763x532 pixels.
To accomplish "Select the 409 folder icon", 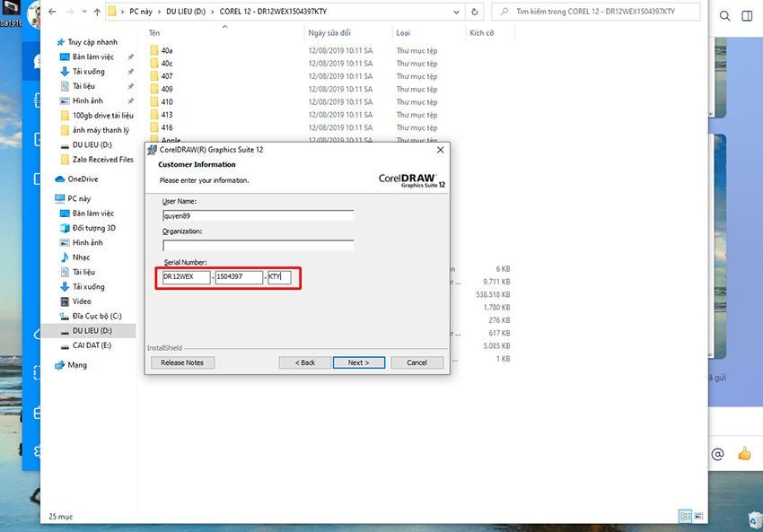I will [x=154, y=89].
